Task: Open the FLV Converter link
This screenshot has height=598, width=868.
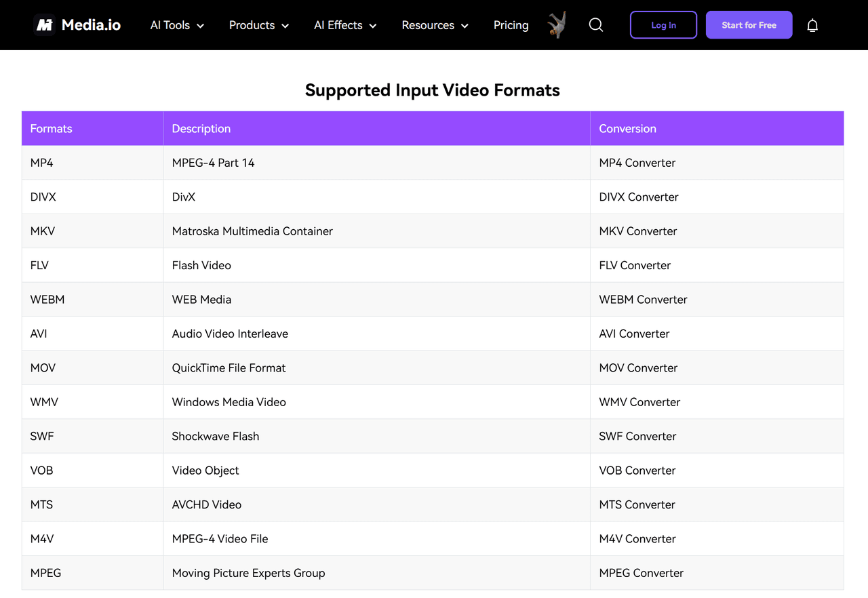Action: [635, 265]
